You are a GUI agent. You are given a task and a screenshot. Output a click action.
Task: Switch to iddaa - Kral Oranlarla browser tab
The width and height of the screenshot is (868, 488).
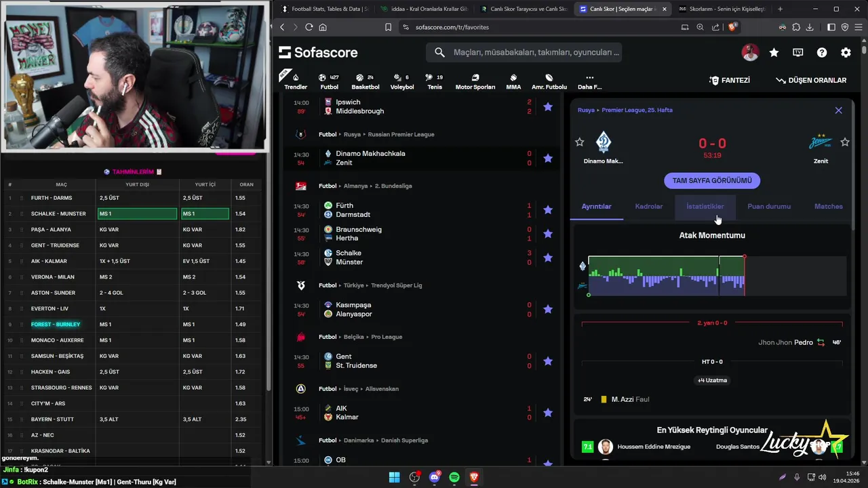(423, 9)
